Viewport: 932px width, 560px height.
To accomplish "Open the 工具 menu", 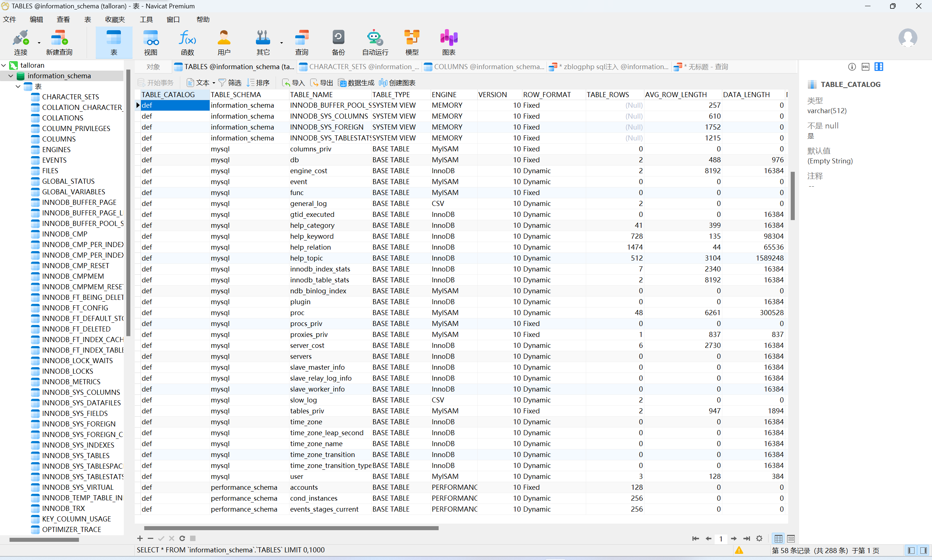I will (146, 20).
